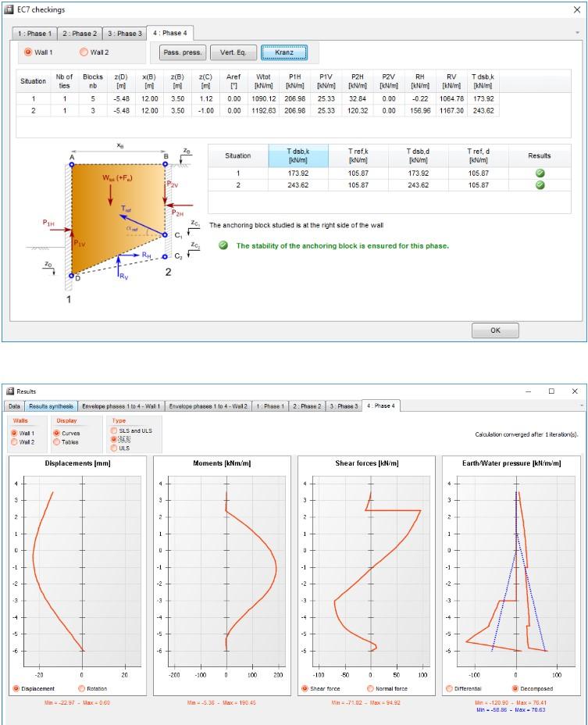Click the Nb of ties column header

(x=64, y=81)
